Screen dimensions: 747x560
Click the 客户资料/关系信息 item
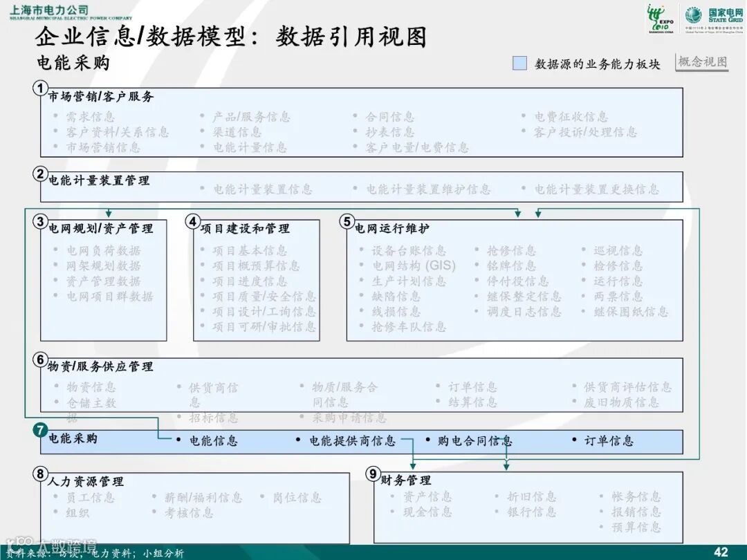(x=118, y=132)
